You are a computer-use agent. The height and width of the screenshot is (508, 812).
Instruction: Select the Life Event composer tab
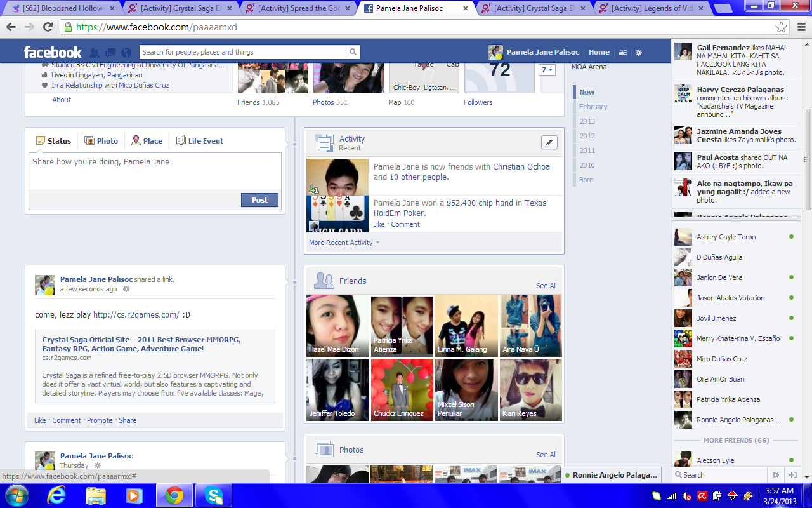(x=199, y=141)
